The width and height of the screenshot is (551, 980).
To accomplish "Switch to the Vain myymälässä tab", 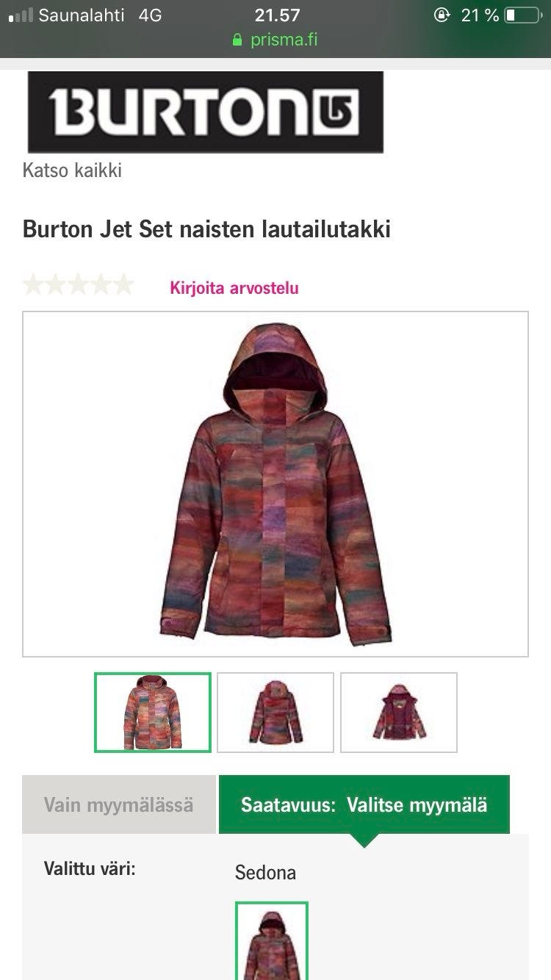I will tap(119, 804).
